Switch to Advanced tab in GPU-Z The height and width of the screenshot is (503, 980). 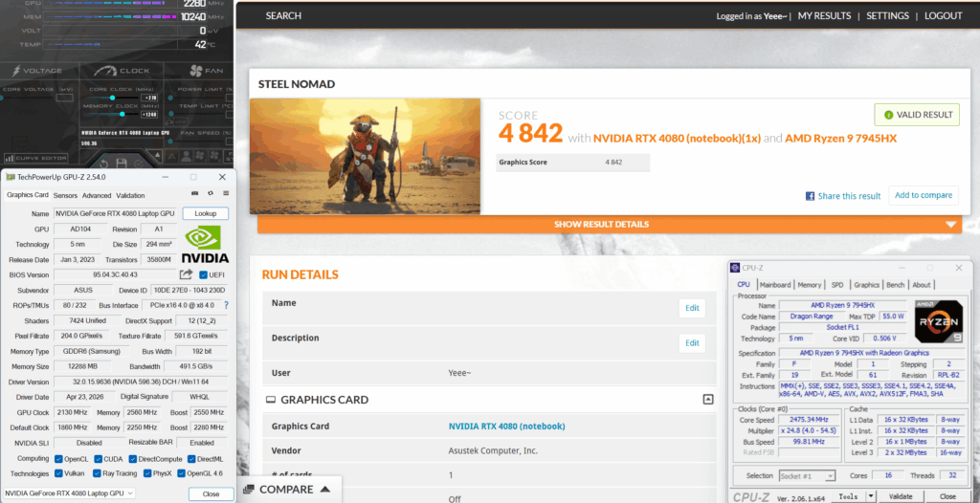(97, 196)
